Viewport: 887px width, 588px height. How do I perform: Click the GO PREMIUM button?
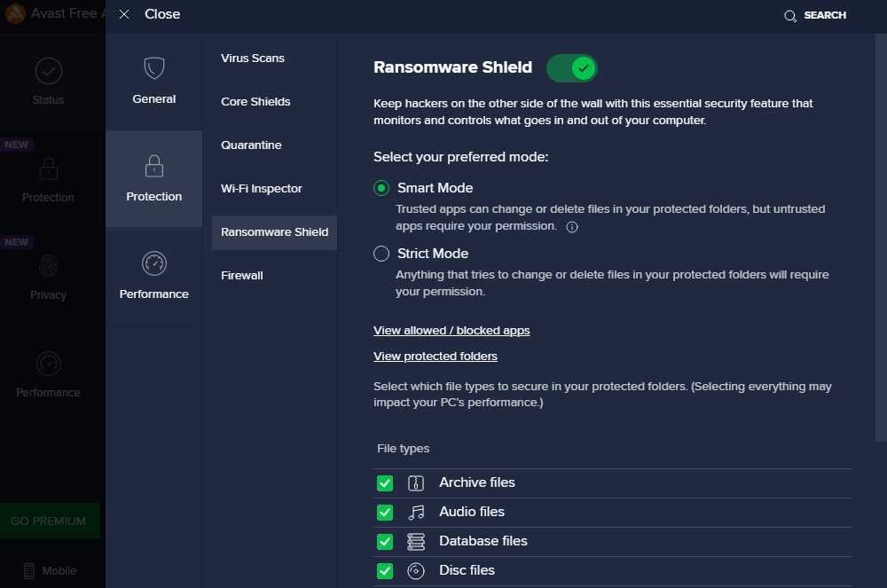pos(49,521)
